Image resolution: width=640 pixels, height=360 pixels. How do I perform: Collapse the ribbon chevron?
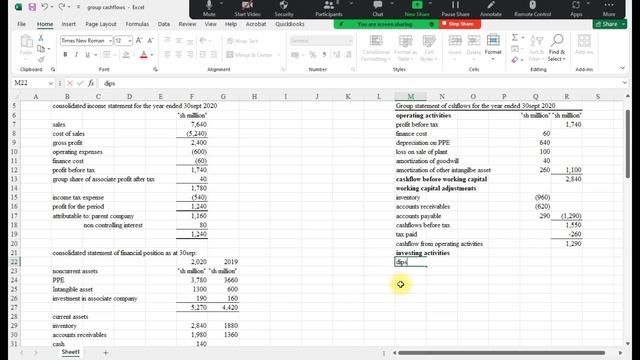[622, 68]
